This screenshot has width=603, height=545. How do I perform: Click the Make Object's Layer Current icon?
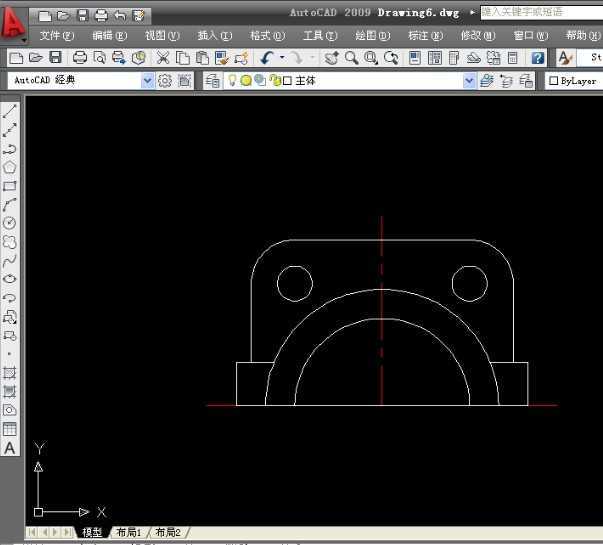point(486,81)
